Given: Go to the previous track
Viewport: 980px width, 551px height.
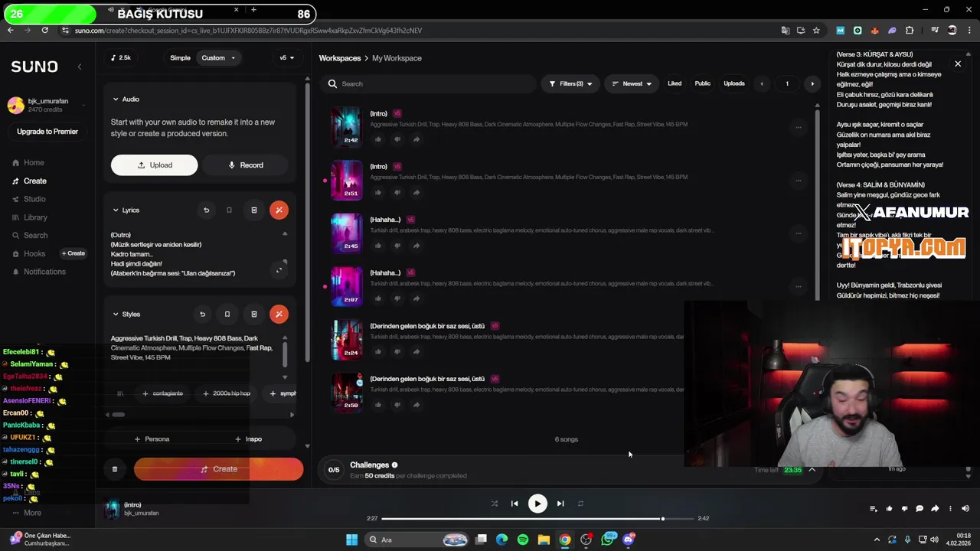Looking at the screenshot, I should (514, 504).
